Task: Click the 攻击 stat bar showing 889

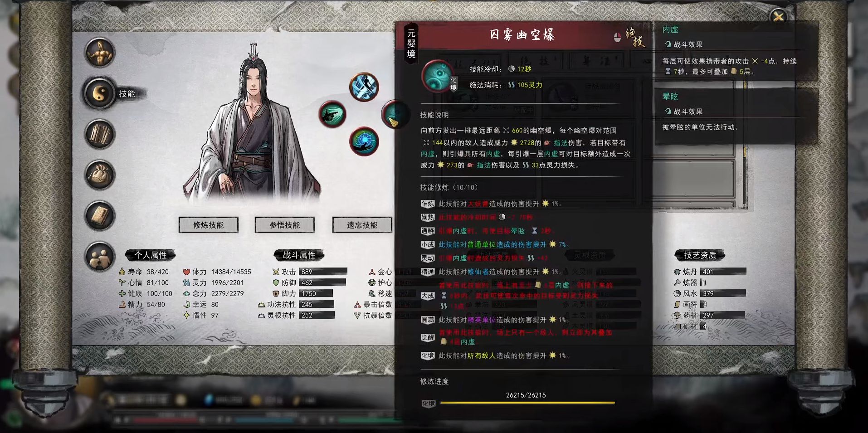Action: (x=323, y=272)
